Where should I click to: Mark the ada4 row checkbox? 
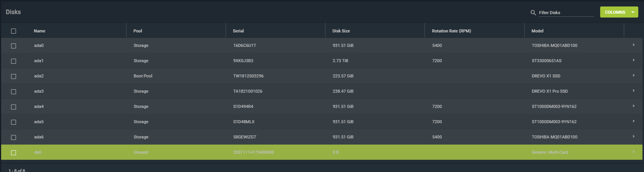[14, 107]
